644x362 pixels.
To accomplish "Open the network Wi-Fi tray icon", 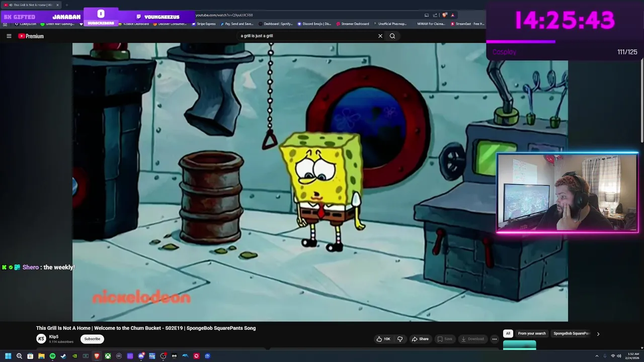I will click(x=612, y=356).
